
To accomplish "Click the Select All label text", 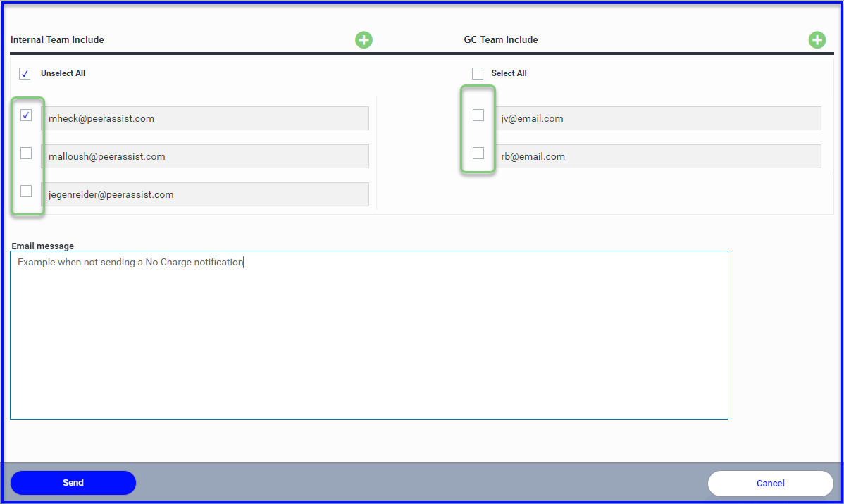I will (x=509, y=73).
